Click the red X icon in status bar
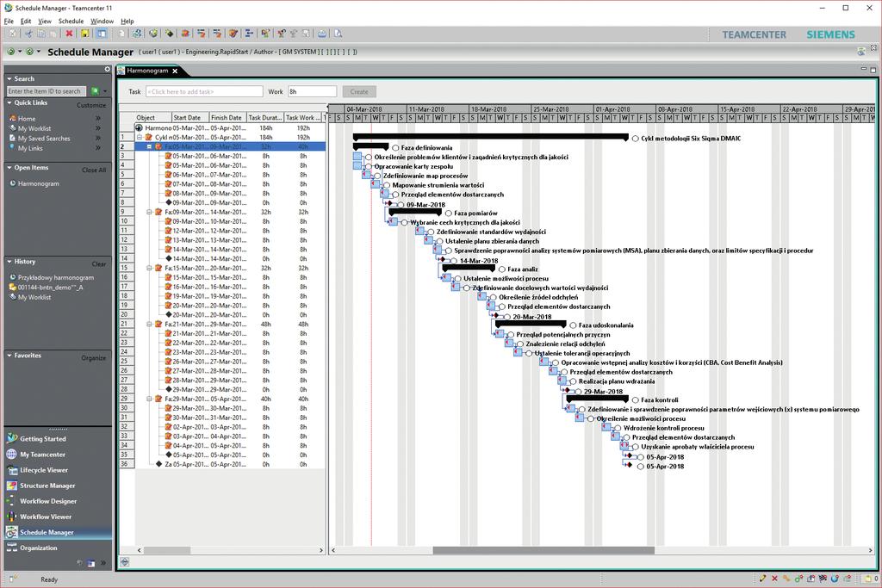The image size is (882, 588). 774,579
